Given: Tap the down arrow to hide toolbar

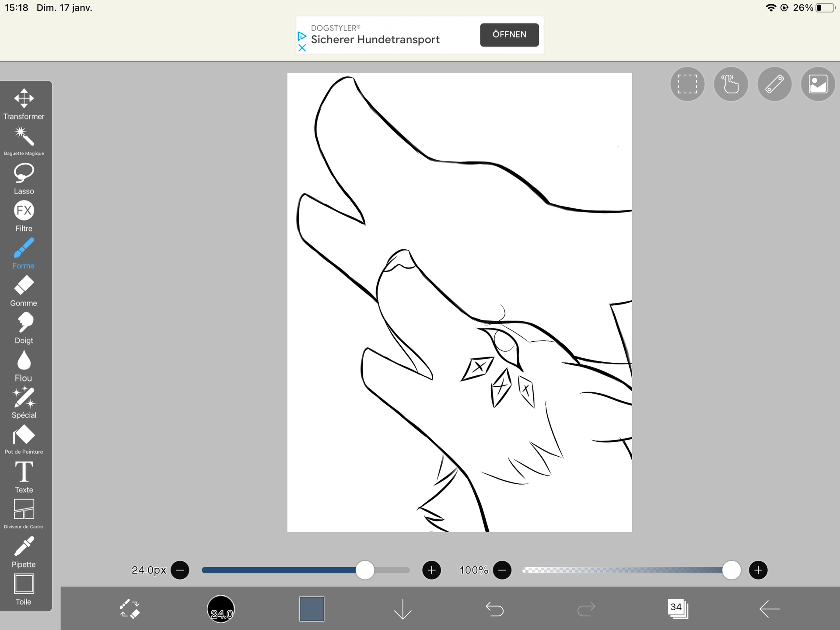Looking at the screenshot, I should click(403, 609).
